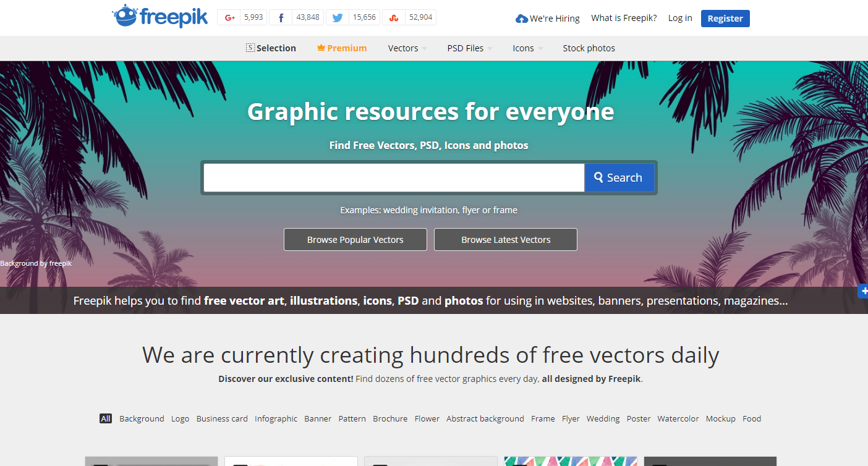Click the Register button

coord(725,19)
